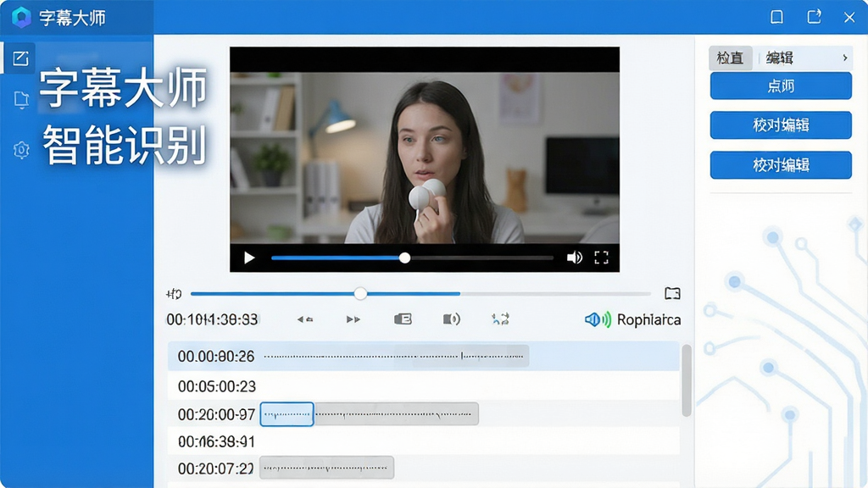Image resolution: width=868 pixels, height=488 pixels.
Task: Select the subtitle row 00:00:80:26
Action: [424, 357]
